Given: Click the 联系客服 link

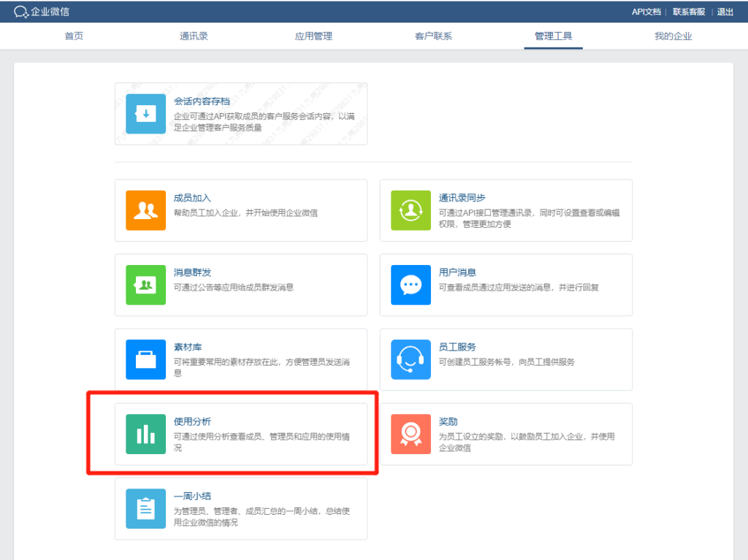Looking at the screenshot, I should 689,12.
